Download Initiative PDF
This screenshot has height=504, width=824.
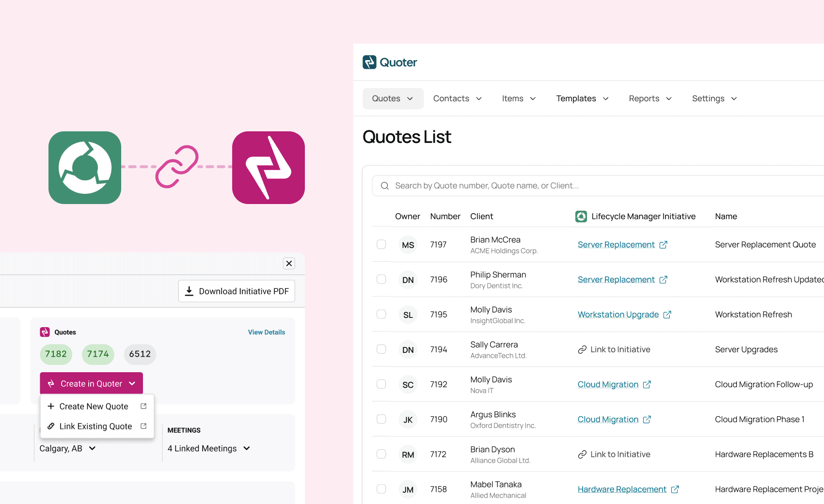tap(237, 291)
